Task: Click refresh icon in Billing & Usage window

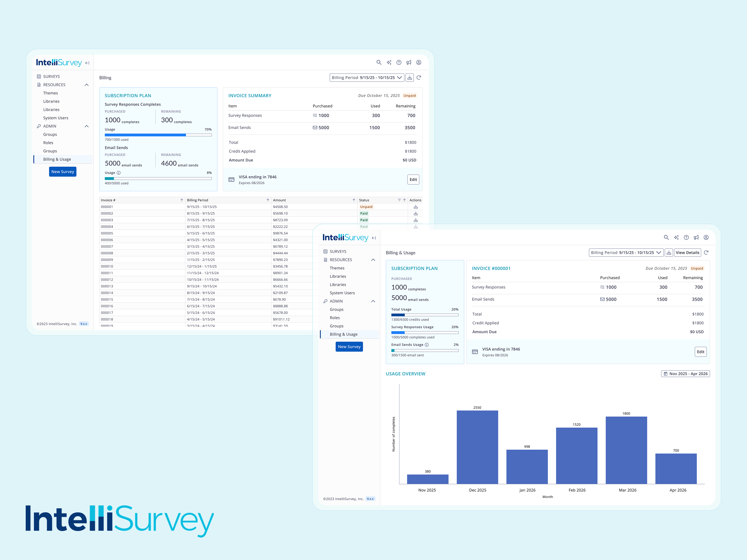Action: tap(706, 253)
